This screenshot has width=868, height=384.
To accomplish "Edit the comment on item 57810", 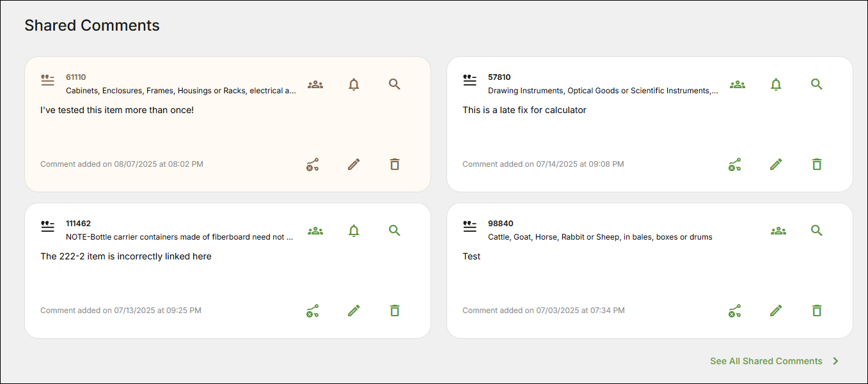I will click(776, 165).
